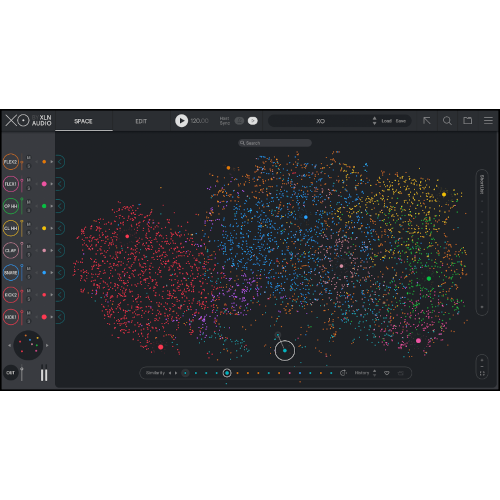Click the Search field

[x=275, y=143]
